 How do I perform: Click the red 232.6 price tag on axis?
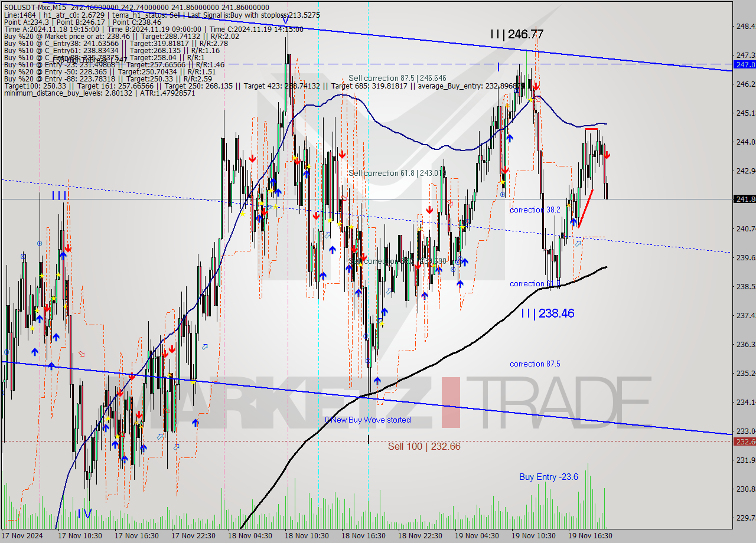[x=744, y=441]
